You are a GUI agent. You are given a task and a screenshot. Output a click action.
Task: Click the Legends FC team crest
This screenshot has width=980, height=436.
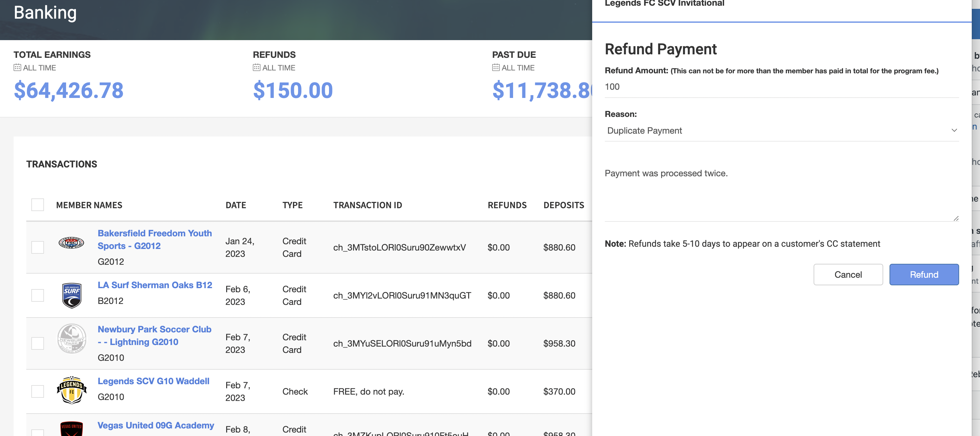coord(71,390)
